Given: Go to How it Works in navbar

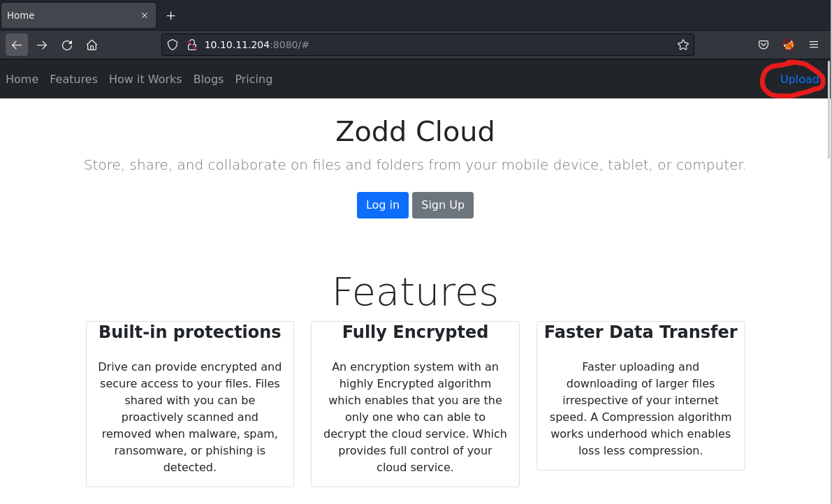Looking at the screenshot, I should point(145,79).
